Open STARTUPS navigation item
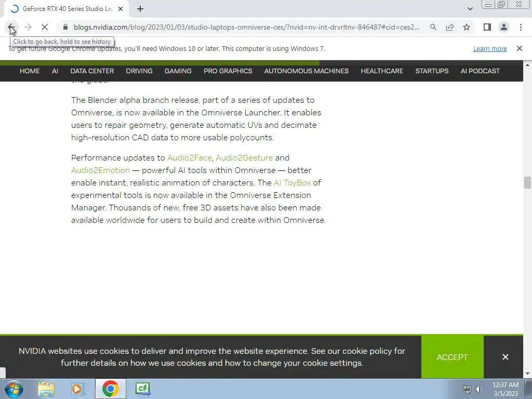 432,71
